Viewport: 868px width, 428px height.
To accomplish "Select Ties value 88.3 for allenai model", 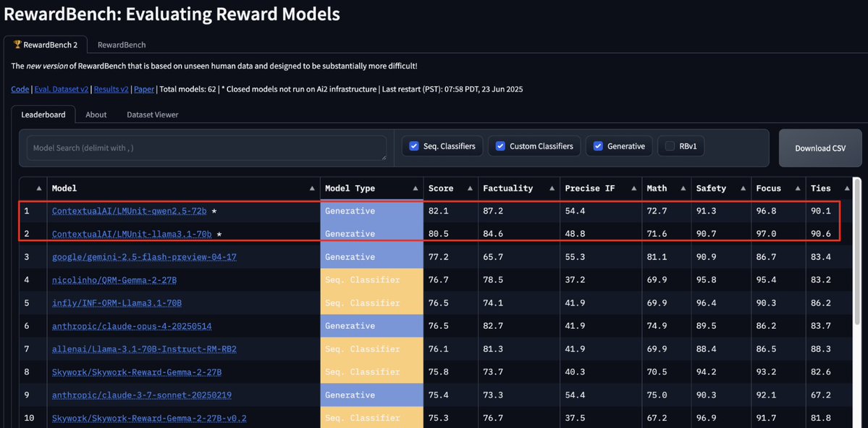I will (x=820, y=349).
